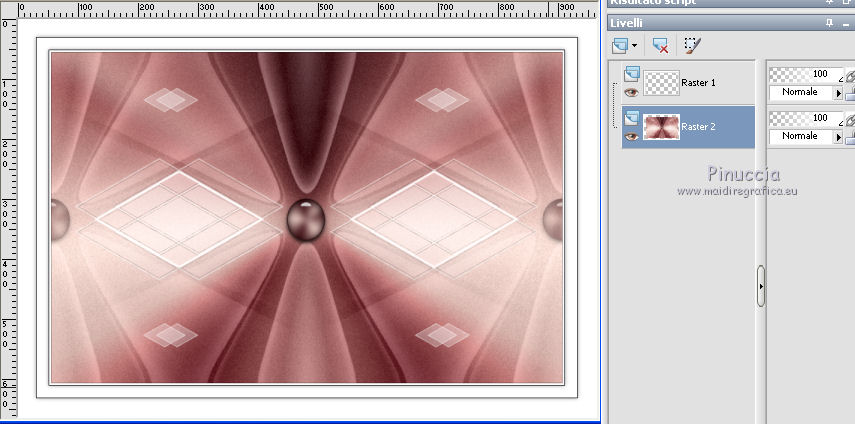Toggle the link icon for Raster 2
Viewport: 855px width, 424px height.
[x=850, y=119]
